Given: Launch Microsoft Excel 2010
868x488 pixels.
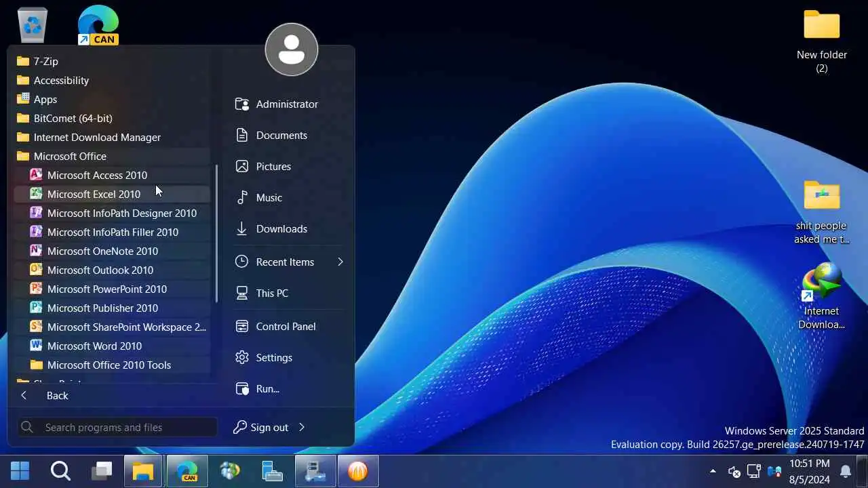Looking at the screenshot, I should tap(112, 194).
